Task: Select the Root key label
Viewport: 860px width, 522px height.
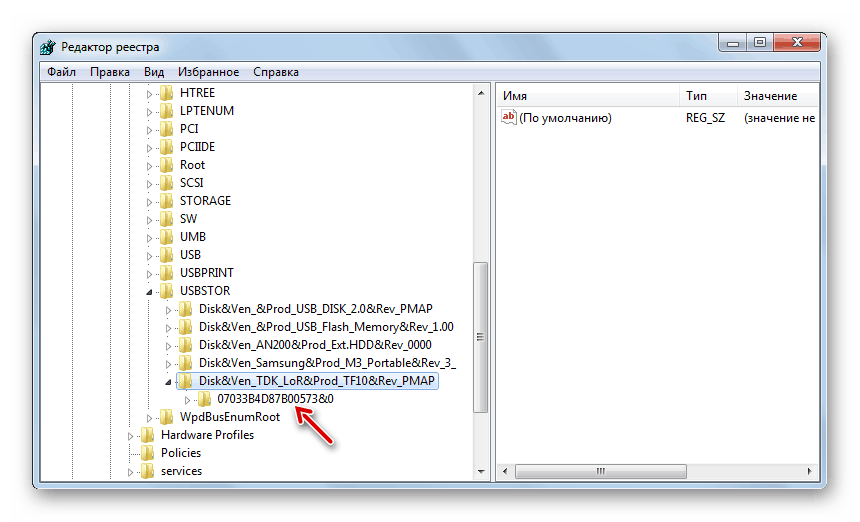Action: [192, 165]
